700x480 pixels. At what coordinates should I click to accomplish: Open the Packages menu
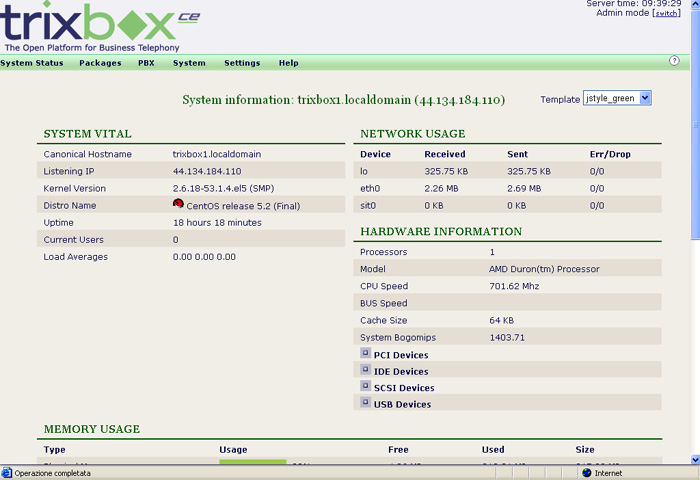tap(100, 63)
